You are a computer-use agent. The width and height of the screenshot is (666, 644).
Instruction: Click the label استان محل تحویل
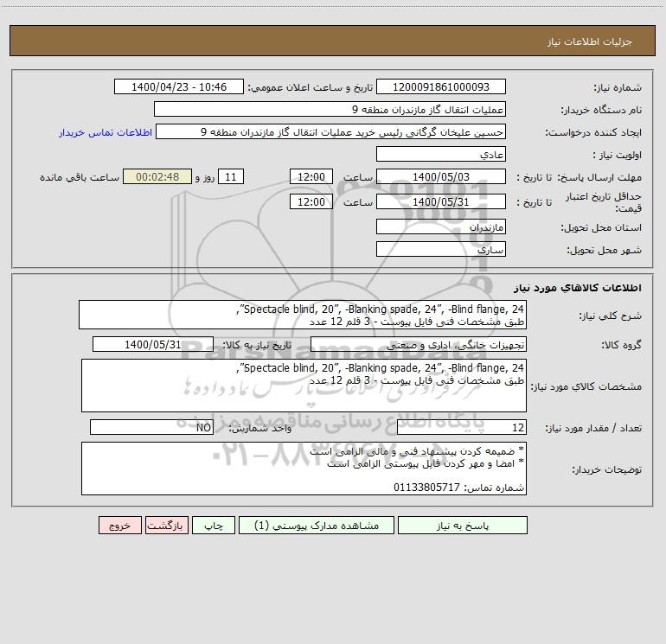pos(601,227)
